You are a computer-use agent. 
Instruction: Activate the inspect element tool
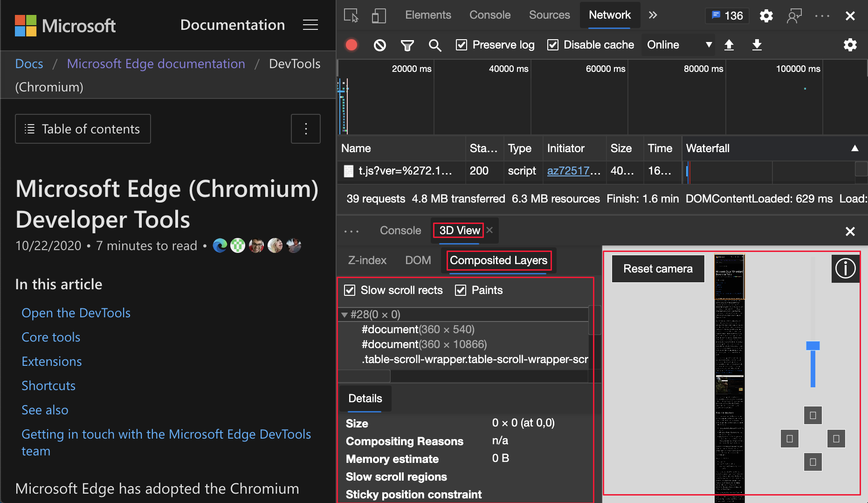[x=351, y=15]
